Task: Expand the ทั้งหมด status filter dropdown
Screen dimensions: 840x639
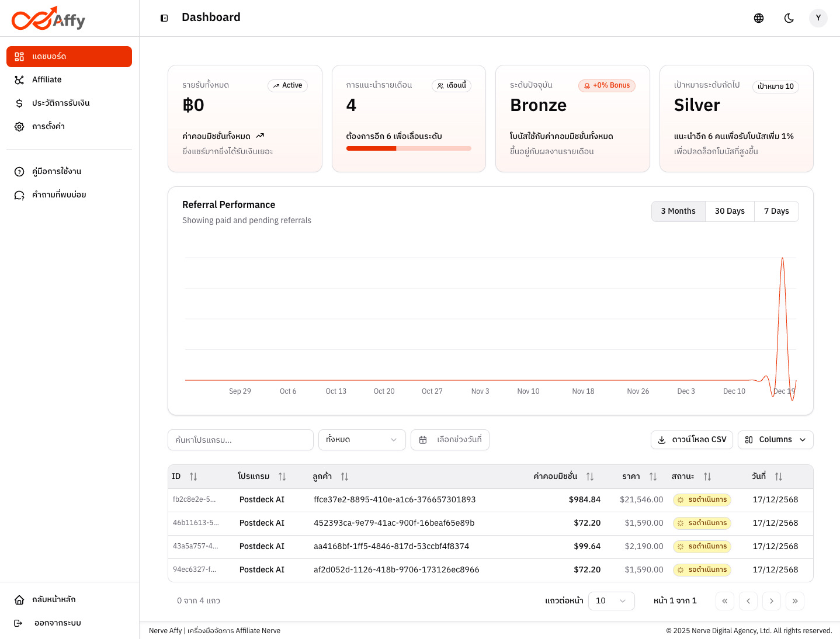Action: [362, 440]
